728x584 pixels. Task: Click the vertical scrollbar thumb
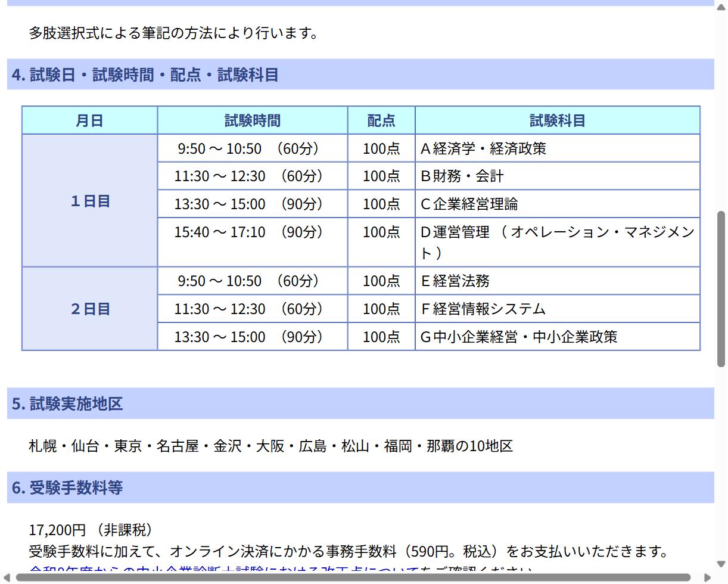pyautogui.click(x=721, y=288)
